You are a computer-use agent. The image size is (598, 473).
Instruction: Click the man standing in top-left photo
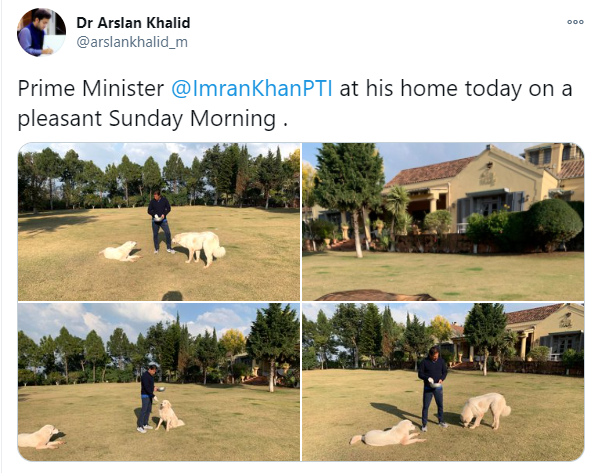pyautogui.click(x=161, y=222)
